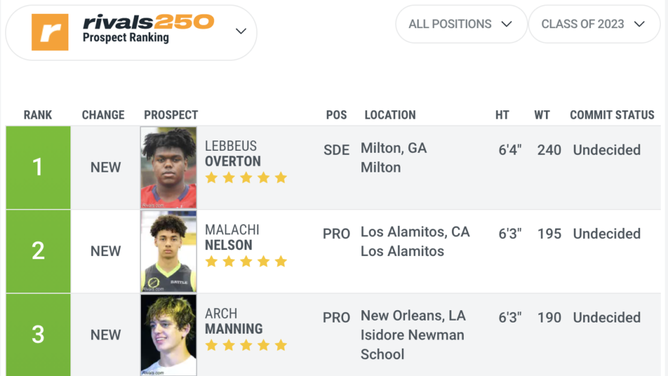
Task: Click Lebbeus Overton's name link
Action: click(233, 154)
